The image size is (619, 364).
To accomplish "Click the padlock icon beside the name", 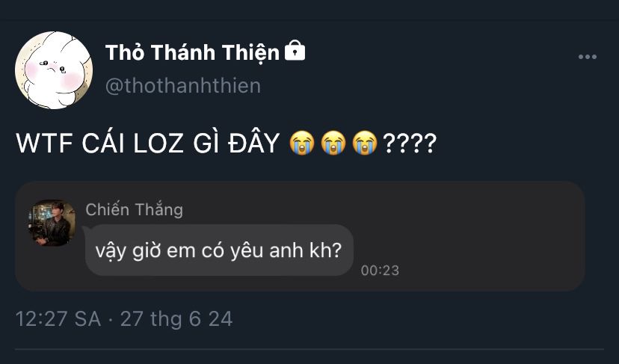I will (x=295, y=50).
